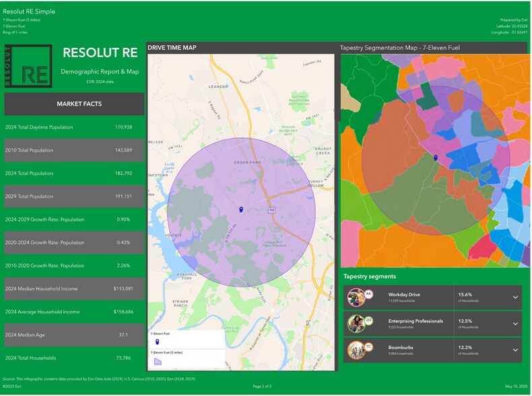
Task: Select the 2024 Median Age row
Action: (74, 335)
